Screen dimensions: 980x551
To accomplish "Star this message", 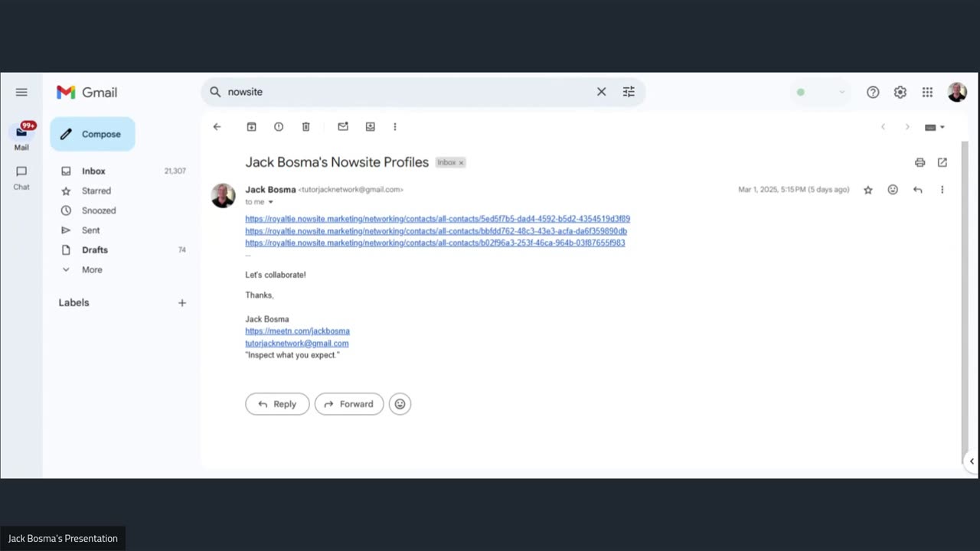I will click(x=868, y=190).
